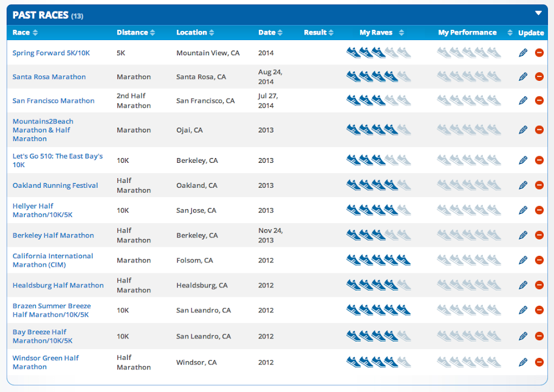The width and height of the screenshot is (554, 392).
Task: Delete the Let's Go 510 race
Action: coord(539,160)
